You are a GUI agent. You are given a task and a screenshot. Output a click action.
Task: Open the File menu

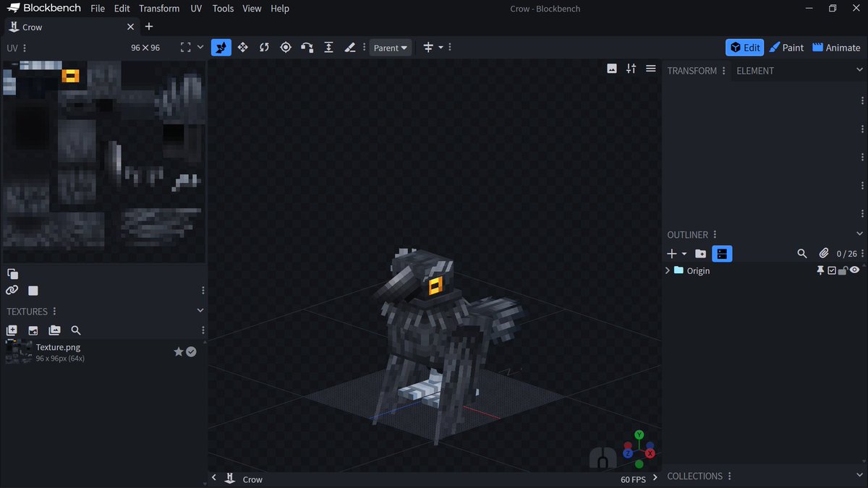pos(98,9)
